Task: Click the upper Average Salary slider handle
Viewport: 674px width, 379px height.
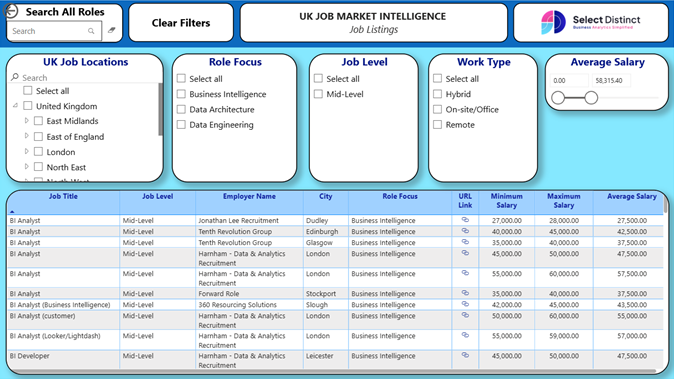Action: click(x=591, y=98)
